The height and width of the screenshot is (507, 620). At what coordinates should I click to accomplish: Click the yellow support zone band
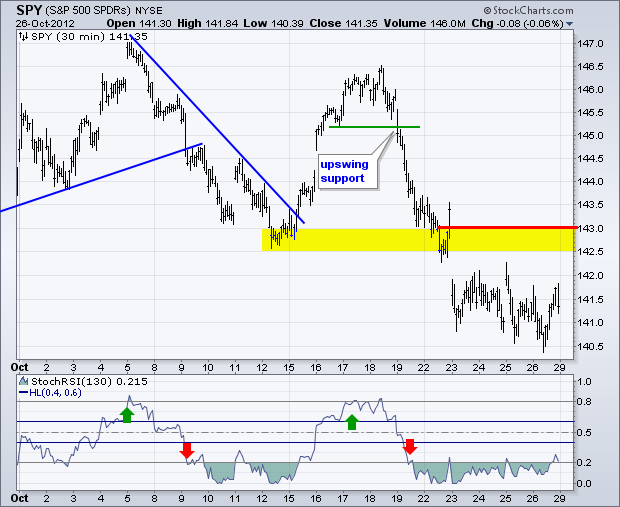[418, 240]
